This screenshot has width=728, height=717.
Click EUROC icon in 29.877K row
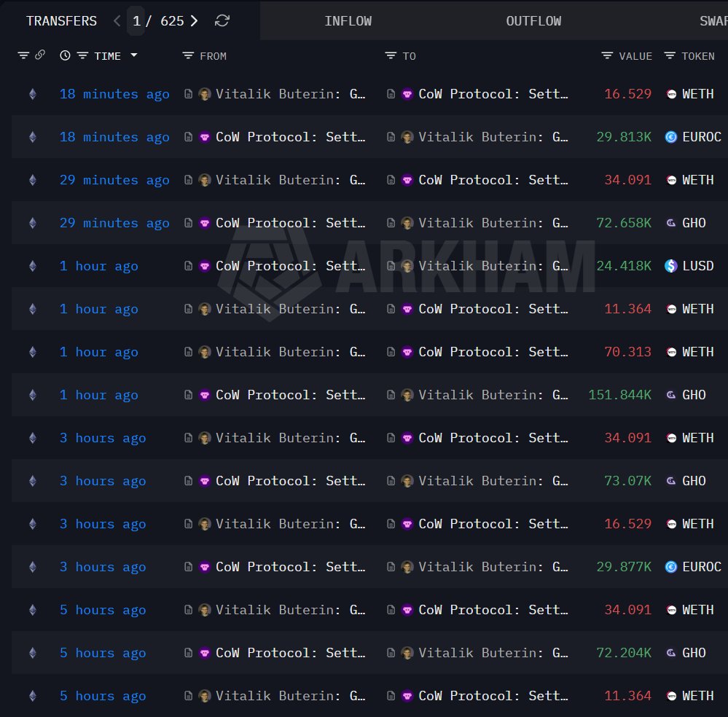pyautogui.click(x=671, y=567)
